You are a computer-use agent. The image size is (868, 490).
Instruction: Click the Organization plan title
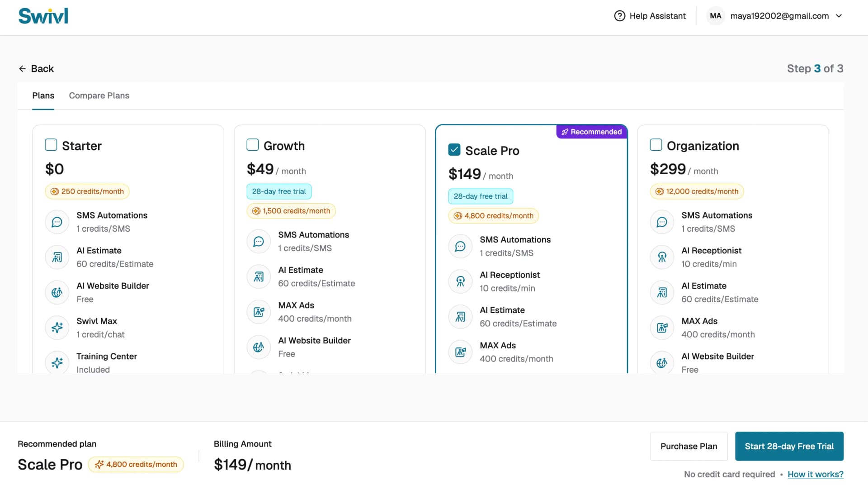point(703,146)
